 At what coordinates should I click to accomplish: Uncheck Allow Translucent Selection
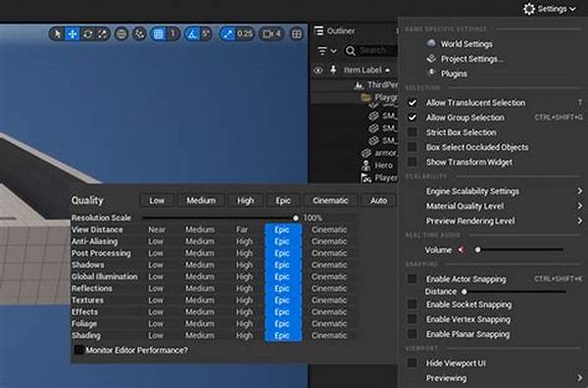coord(413,103)
